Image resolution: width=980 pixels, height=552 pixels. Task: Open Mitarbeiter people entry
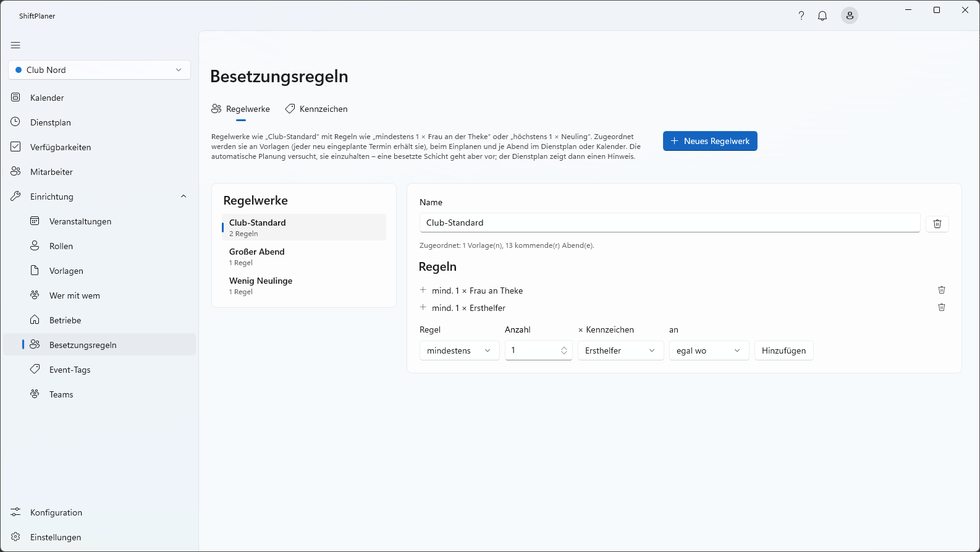99,172
